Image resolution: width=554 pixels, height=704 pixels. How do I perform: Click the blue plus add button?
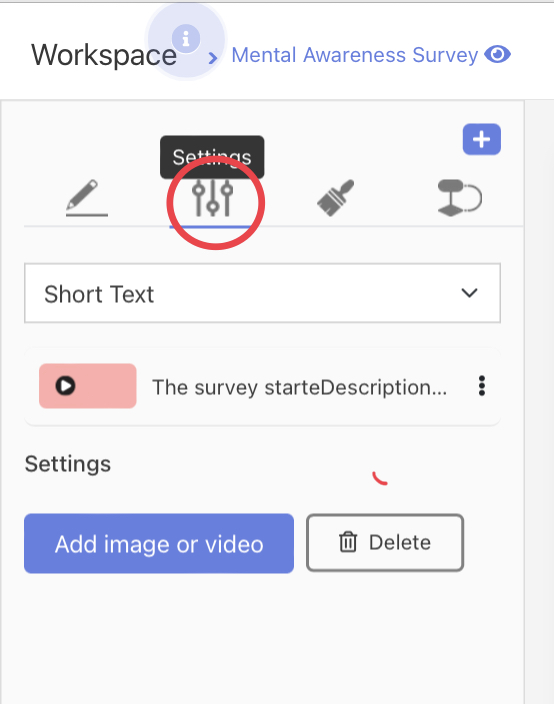482,139
